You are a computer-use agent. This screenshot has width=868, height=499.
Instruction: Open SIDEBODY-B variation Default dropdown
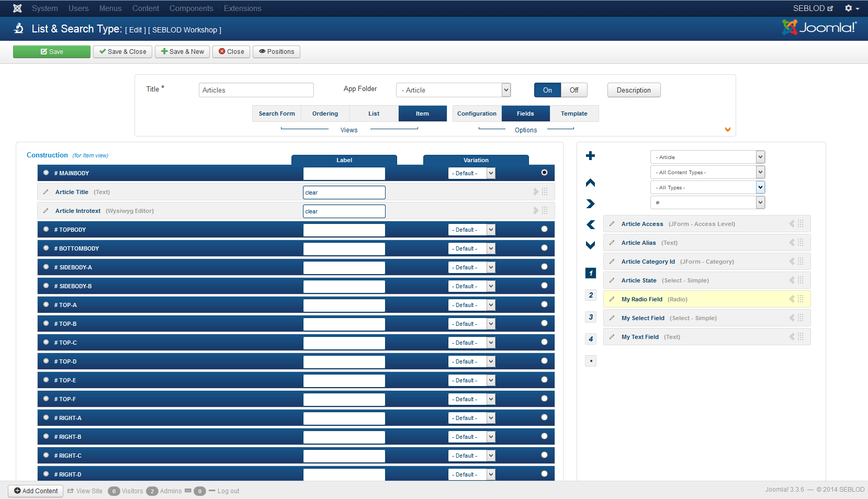click(472, 286)
